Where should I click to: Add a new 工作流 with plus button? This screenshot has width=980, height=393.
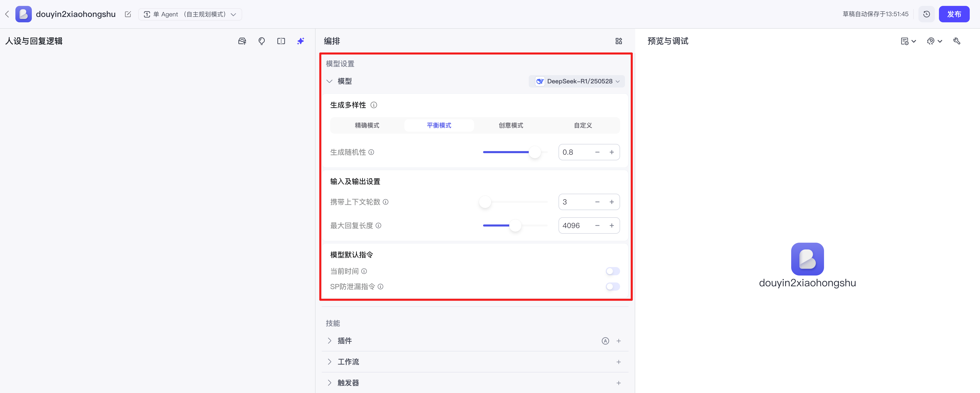click(619, 362)
